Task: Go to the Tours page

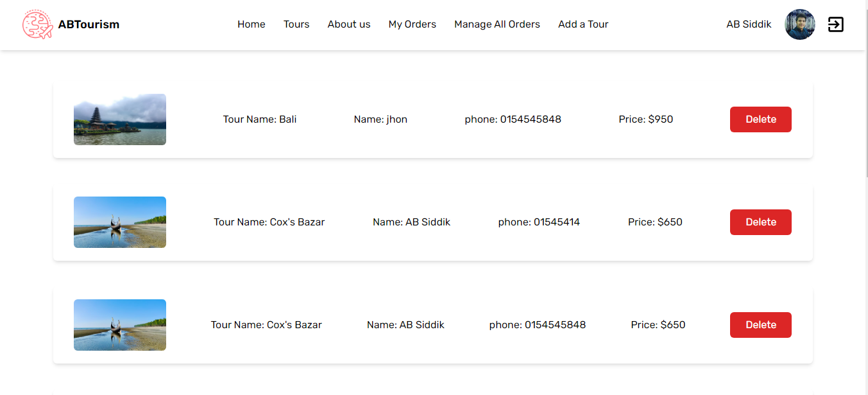Action: tap(296, 24)
